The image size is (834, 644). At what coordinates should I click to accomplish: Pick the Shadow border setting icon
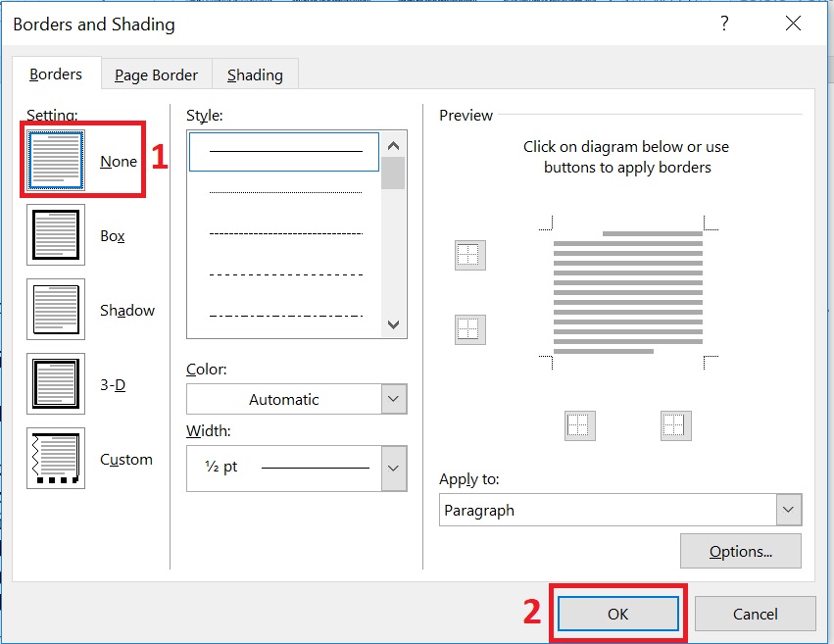[x=56, y=309]
